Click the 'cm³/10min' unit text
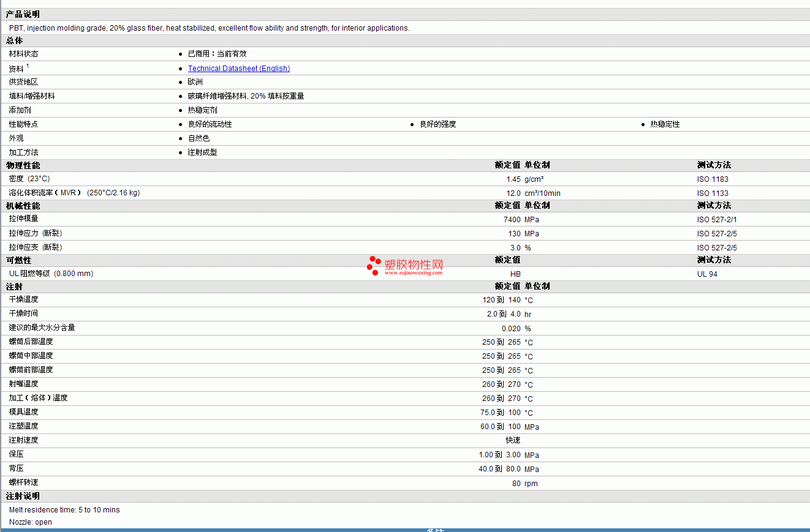This screenshot has width=810, height=532. (542, 193)
